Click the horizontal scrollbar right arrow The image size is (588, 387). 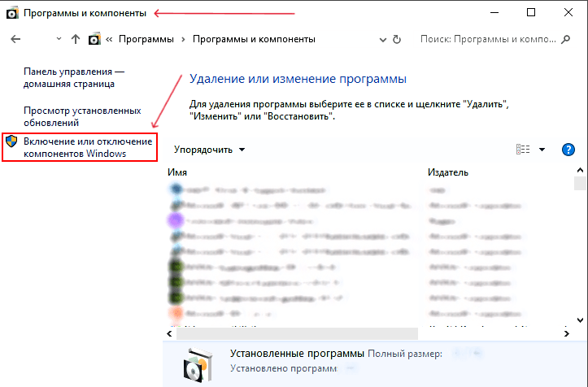[567, 333]
